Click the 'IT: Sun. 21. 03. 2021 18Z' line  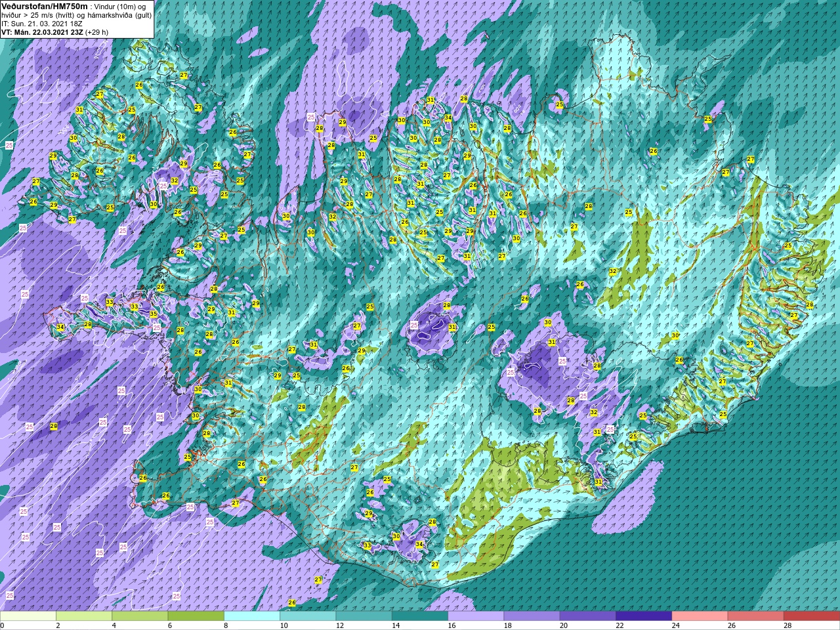click(42, 23)
